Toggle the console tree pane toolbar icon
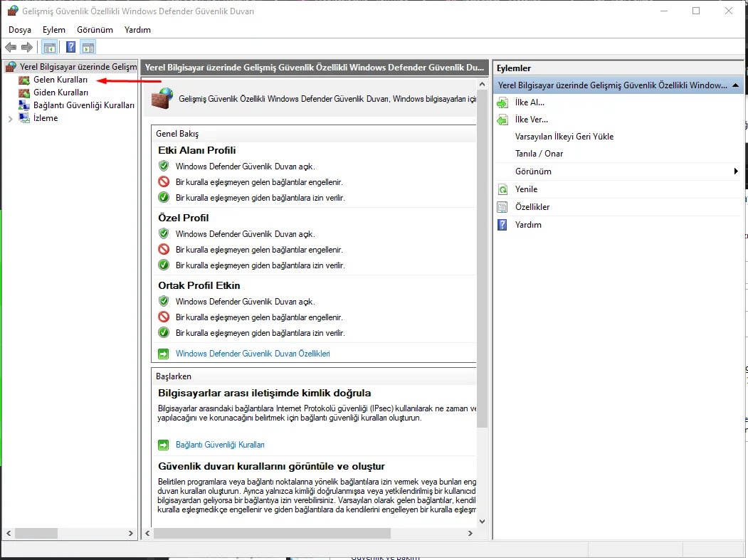 coord(50,47)
